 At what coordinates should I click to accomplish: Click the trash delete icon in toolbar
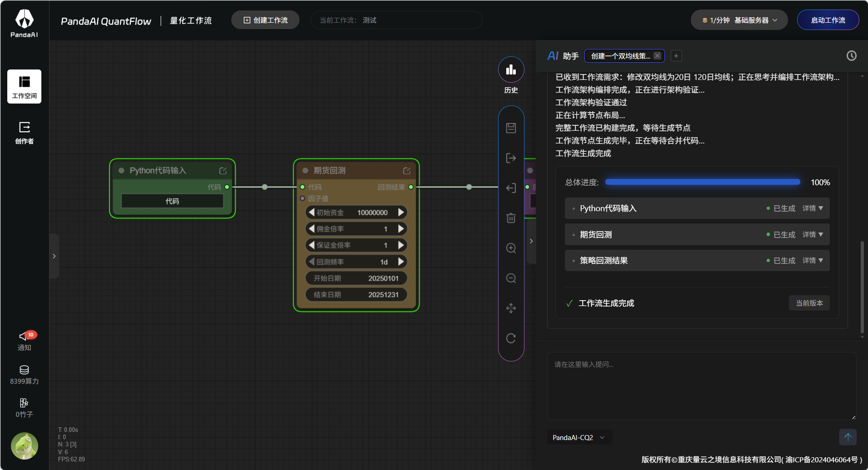tap(511, 218)
